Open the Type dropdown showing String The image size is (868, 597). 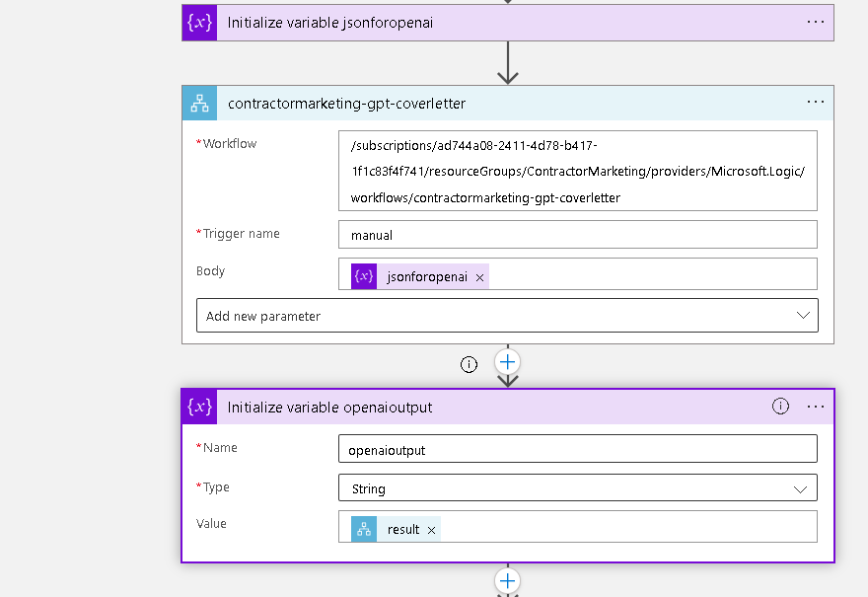[x=578, y=487]
